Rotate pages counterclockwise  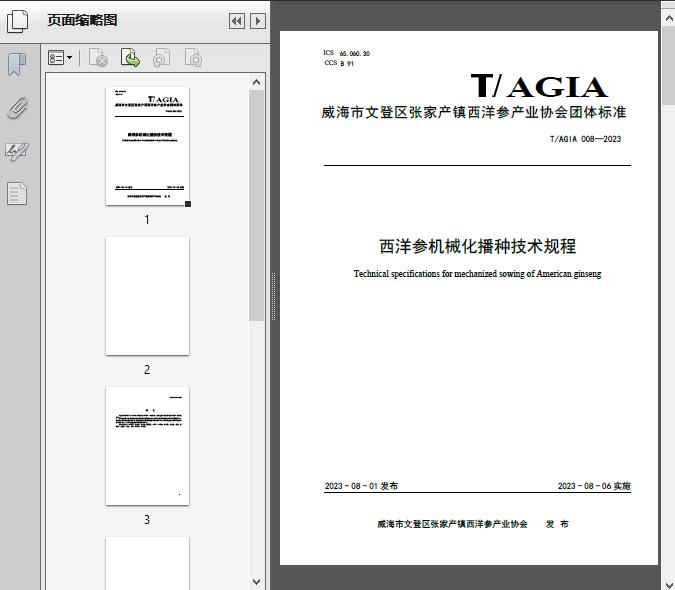pyautogui.click(x=162, y=59)
